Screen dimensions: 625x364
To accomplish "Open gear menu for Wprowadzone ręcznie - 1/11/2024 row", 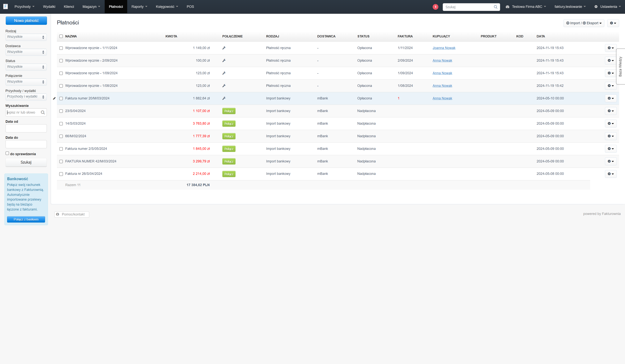I will [x=610, y=48].
